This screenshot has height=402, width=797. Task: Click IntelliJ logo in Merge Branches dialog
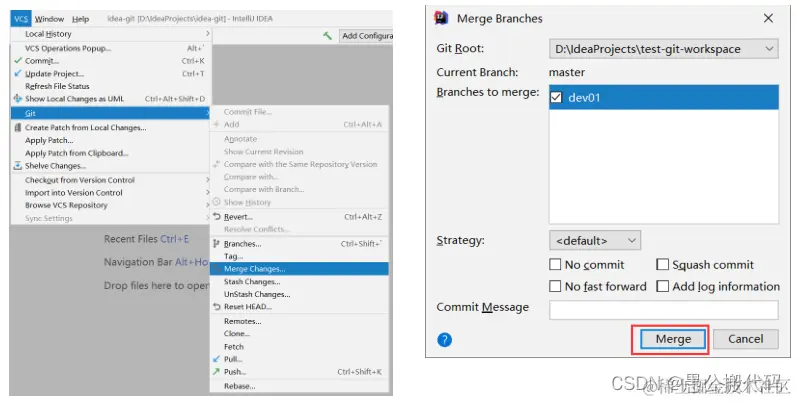point(441,18)
